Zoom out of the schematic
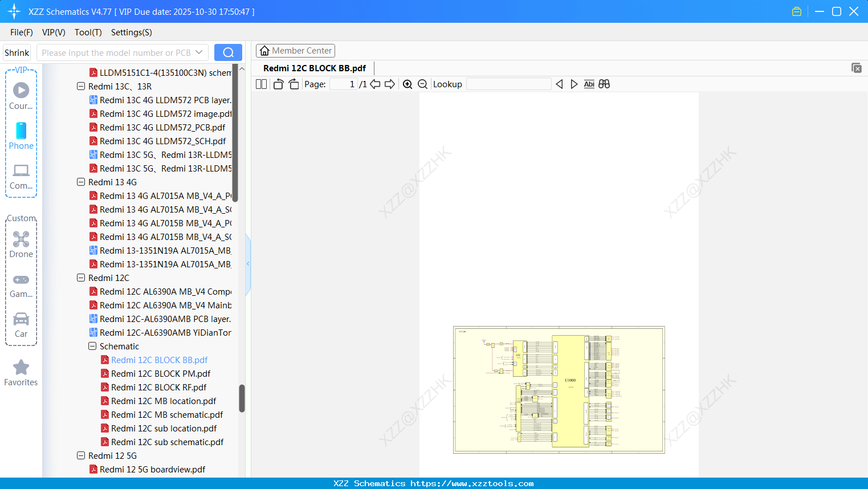 422,84
